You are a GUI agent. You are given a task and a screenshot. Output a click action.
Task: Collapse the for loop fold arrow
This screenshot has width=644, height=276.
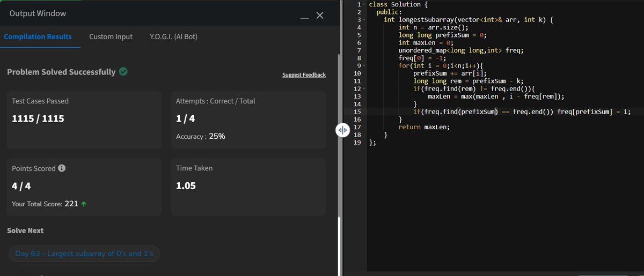(364, 65)
